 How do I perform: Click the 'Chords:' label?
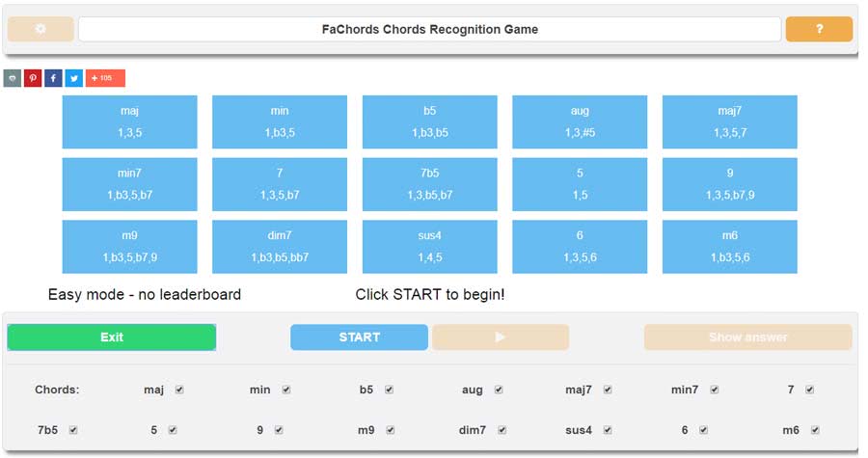pos(57,390)
